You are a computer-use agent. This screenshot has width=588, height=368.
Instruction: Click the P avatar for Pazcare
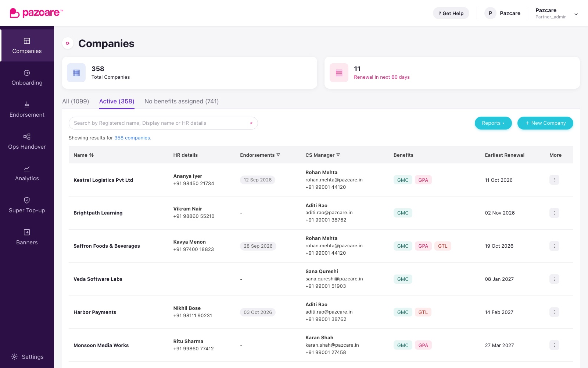(490, 13)
